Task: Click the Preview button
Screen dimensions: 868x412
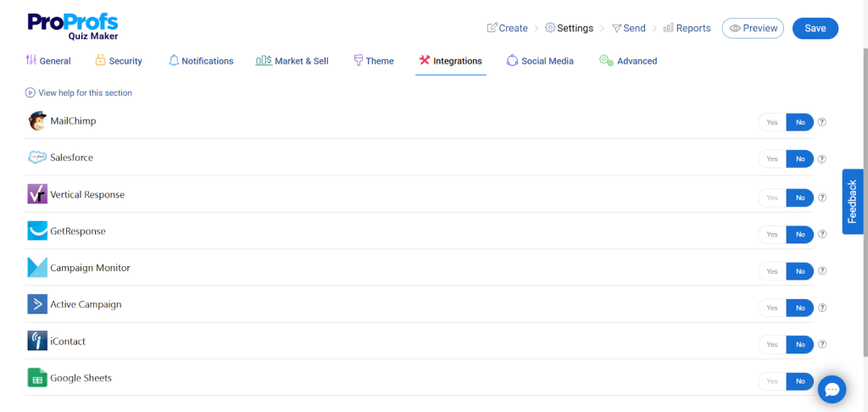Action: pyautogui.click(x=753, y=28)
